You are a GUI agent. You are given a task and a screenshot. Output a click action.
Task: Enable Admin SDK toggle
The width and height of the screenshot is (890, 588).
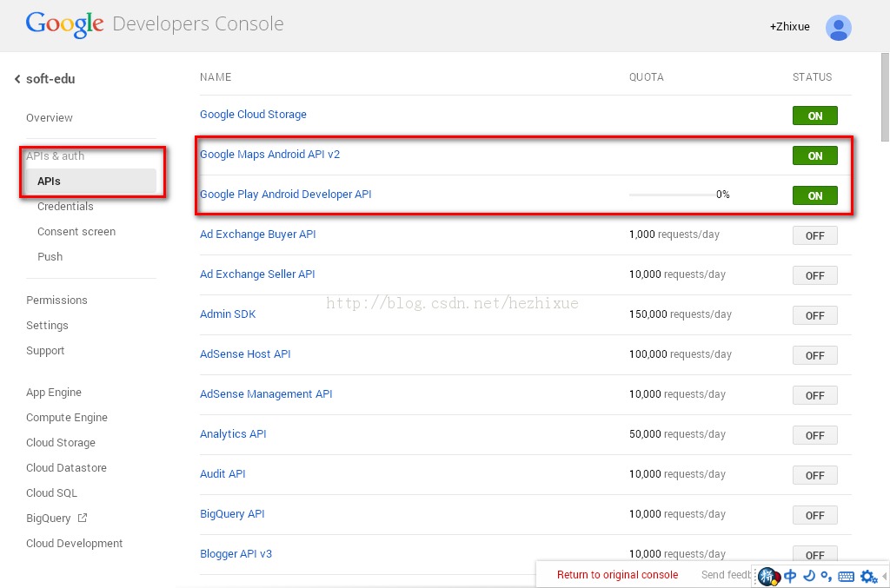(x=814, y=316)
